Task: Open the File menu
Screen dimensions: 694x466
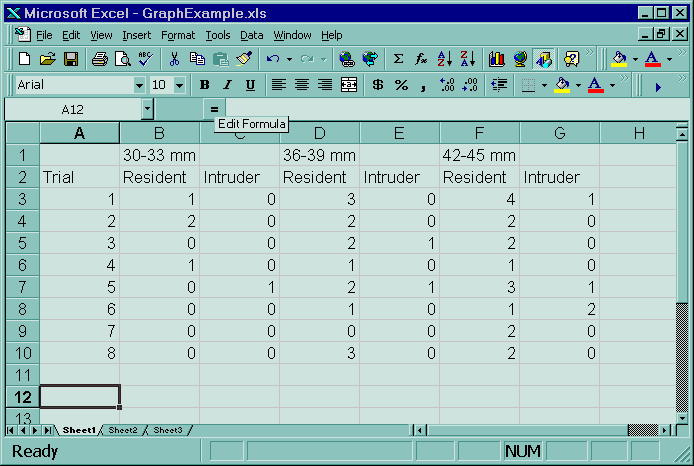Action: coord(44,35)
